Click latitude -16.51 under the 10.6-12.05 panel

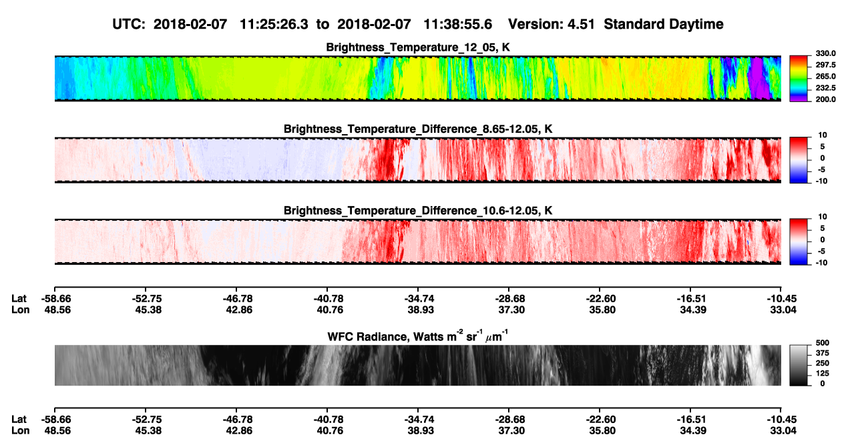tap(690, 298)
